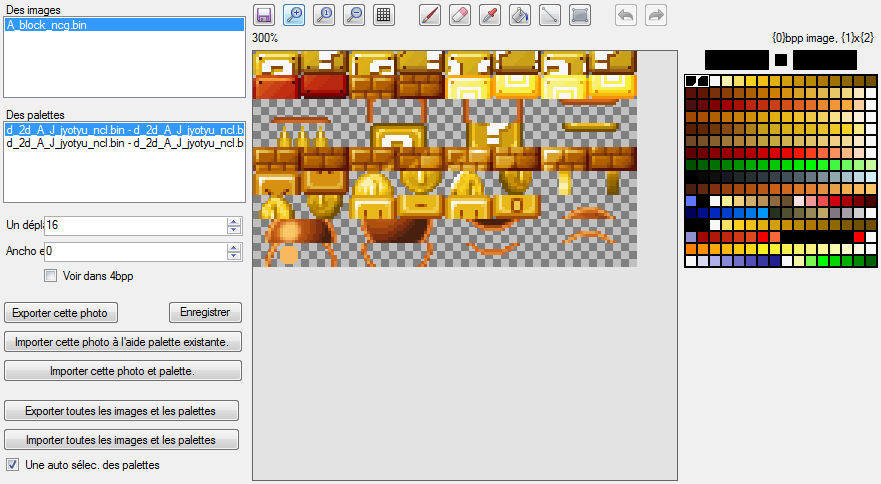Pick the brightest sky-blue swatch ending the blue run
Image resolution: width=881 pixels, height=484 pixels.
tap(763, 213)
